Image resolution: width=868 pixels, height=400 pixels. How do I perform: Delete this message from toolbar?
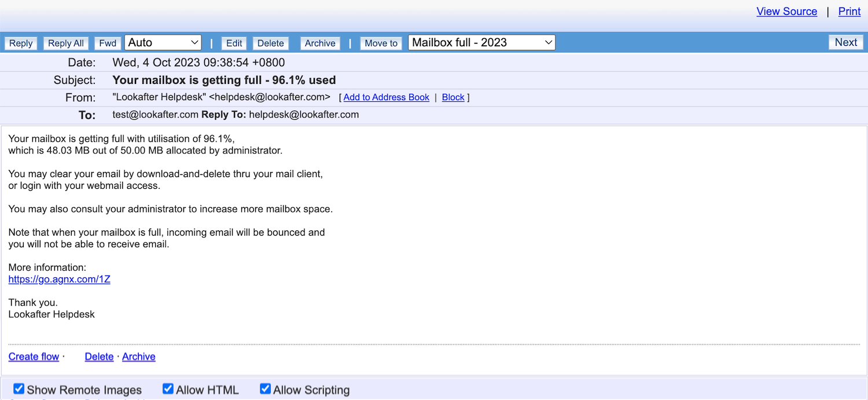pos(270,43)
